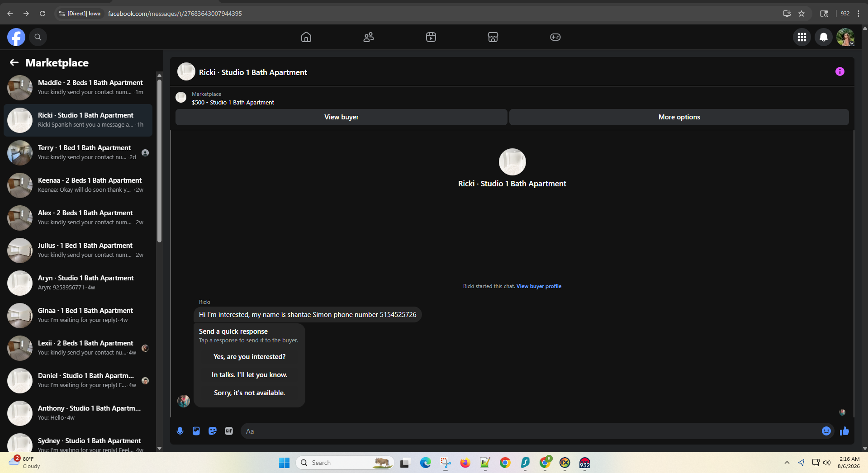
Task: Focus the Aa message input field
Action: (x=531, y=431)
